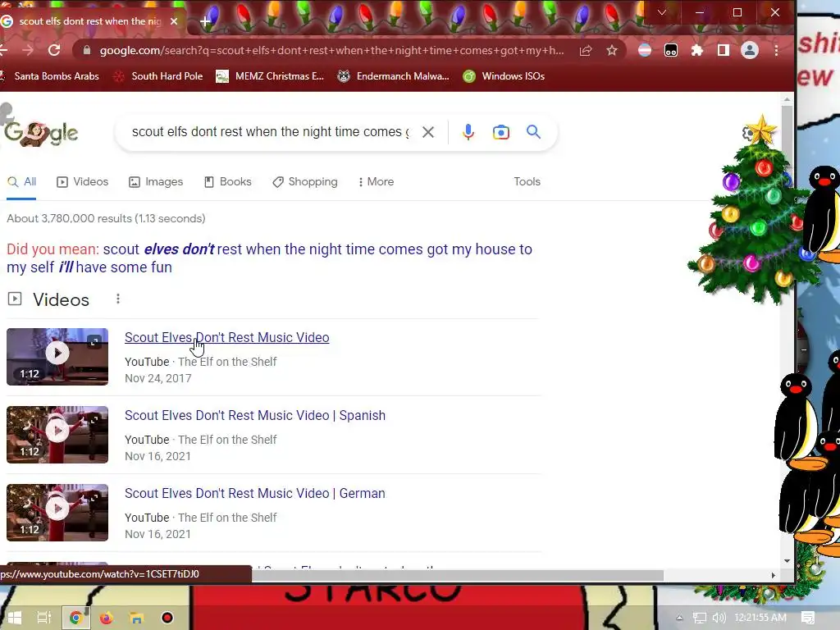
Task: Open the black face extension icon
Action: (x=671, y=50)
